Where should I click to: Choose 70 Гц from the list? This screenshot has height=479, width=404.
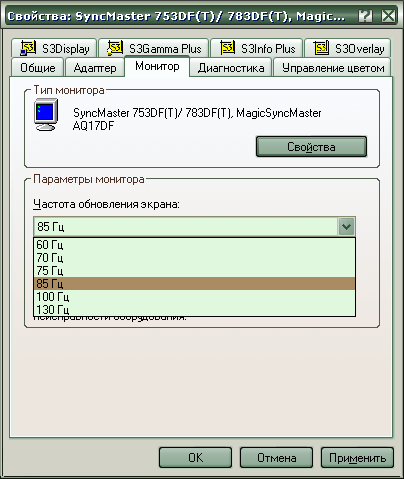click(x=194, y=258)
